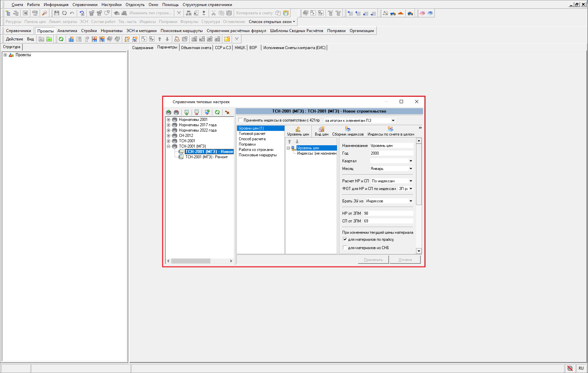Expand the Нормативы 2022 года tree node

coord(169,130)
